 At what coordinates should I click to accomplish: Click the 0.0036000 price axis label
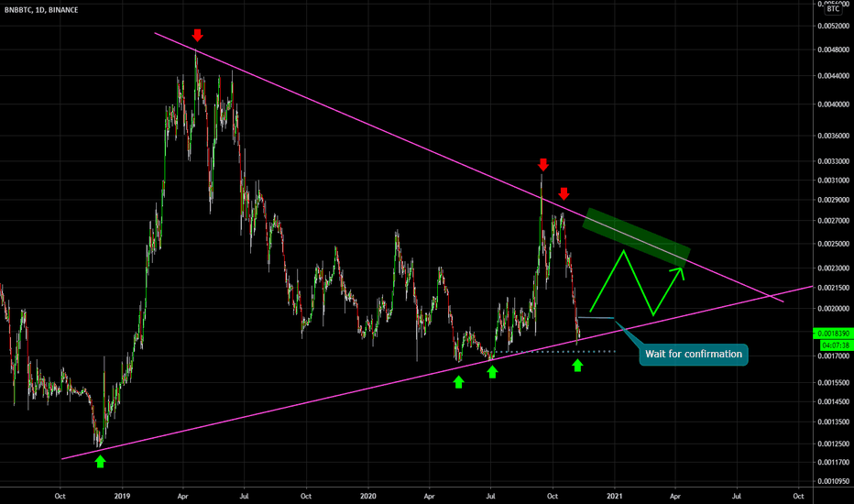pyautogui.click(x=833, y=136)
